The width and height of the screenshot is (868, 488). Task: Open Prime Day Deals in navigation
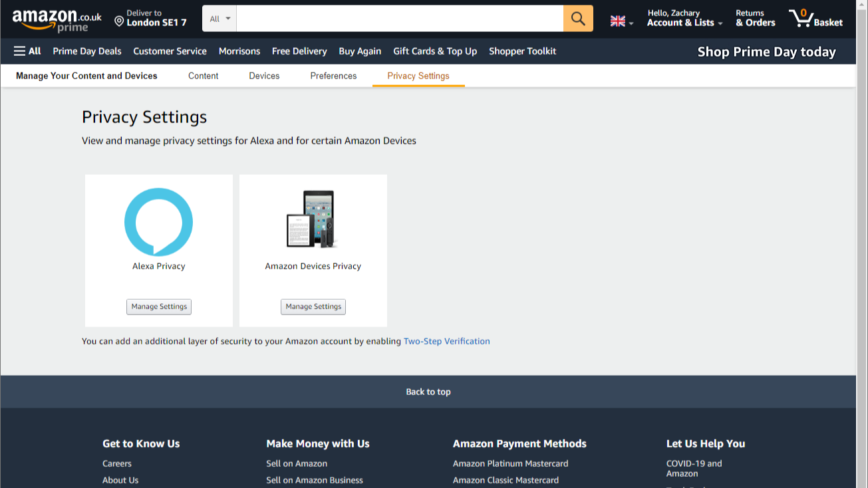tap(87, 51)
